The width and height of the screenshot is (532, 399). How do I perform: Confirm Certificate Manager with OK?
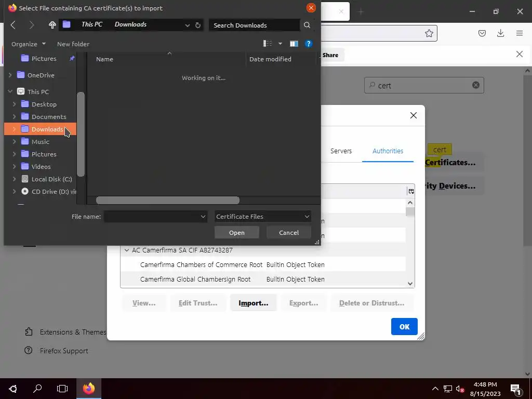[x=404, y=326]
